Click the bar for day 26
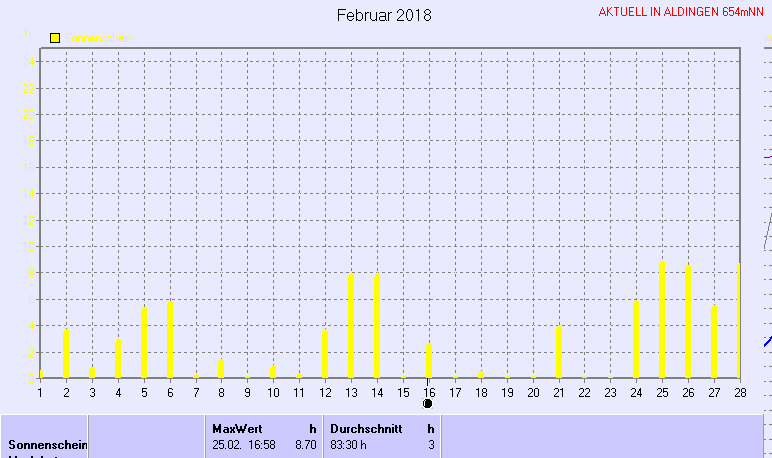The height and width of the screenshot is (458, 772). coord(688,321)
